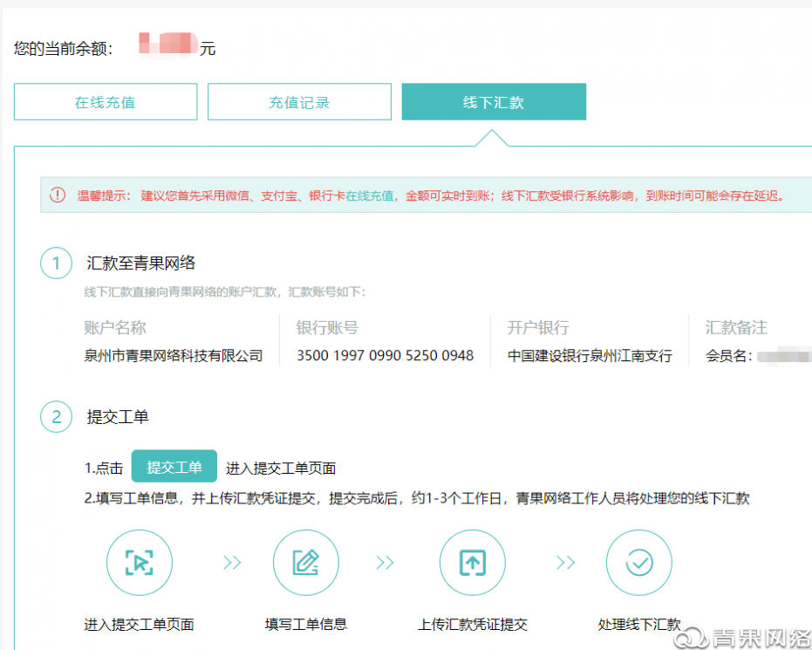
Task: Click the caption 进入提交工单页面 under the first icon
Action: pos(140,625)
